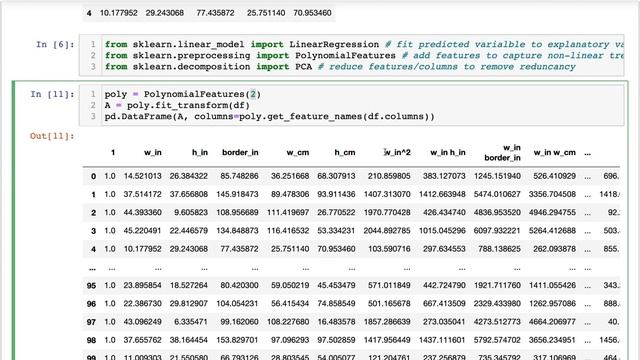Click cell value 667.413509 in row 96

(x=444, y=304)
